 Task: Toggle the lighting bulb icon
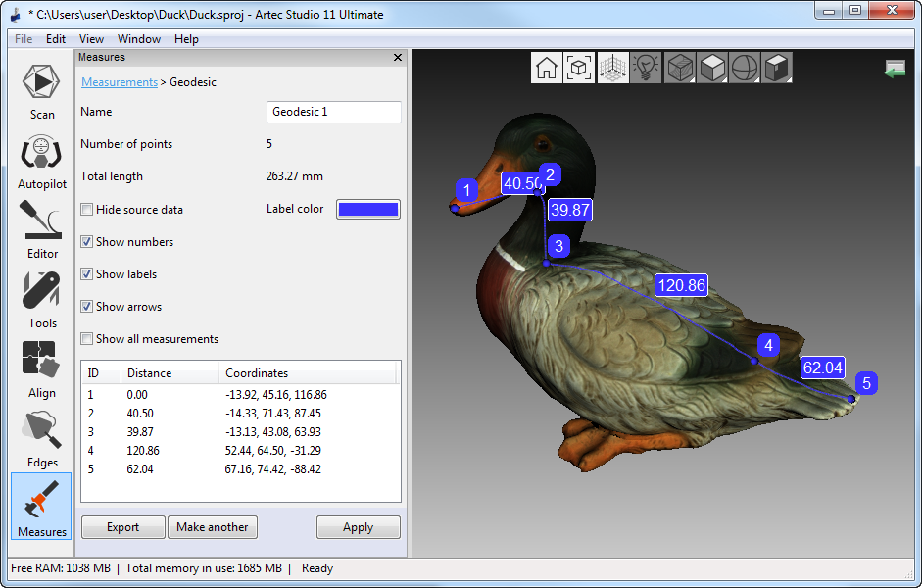[x=646, y=68]
